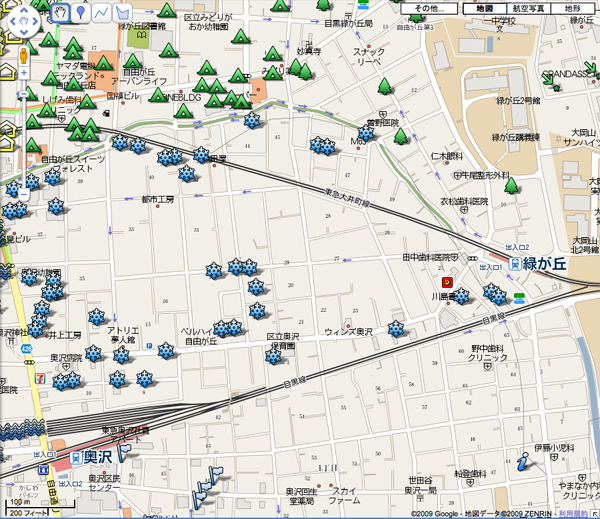Switch to 航空写真 satellite view
The width and height of the screenshot is (600, 519).
[x=529, y=8]
